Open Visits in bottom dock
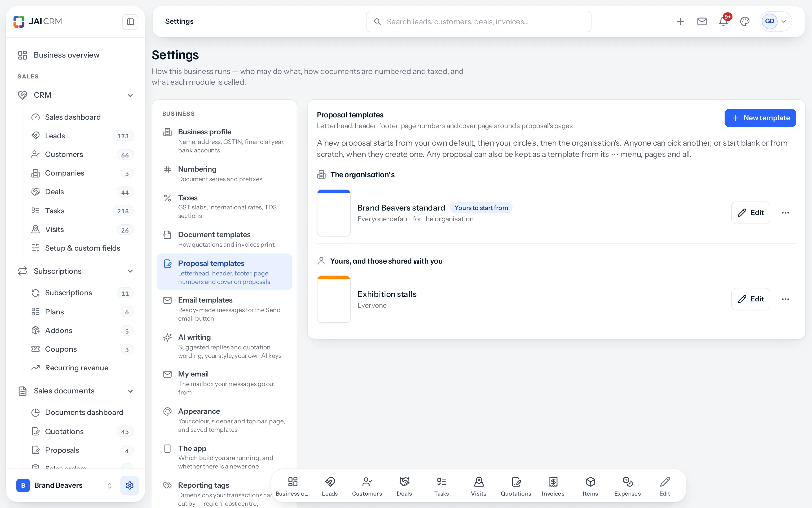The height and width of the screenshot is (508, 812). 478,486
